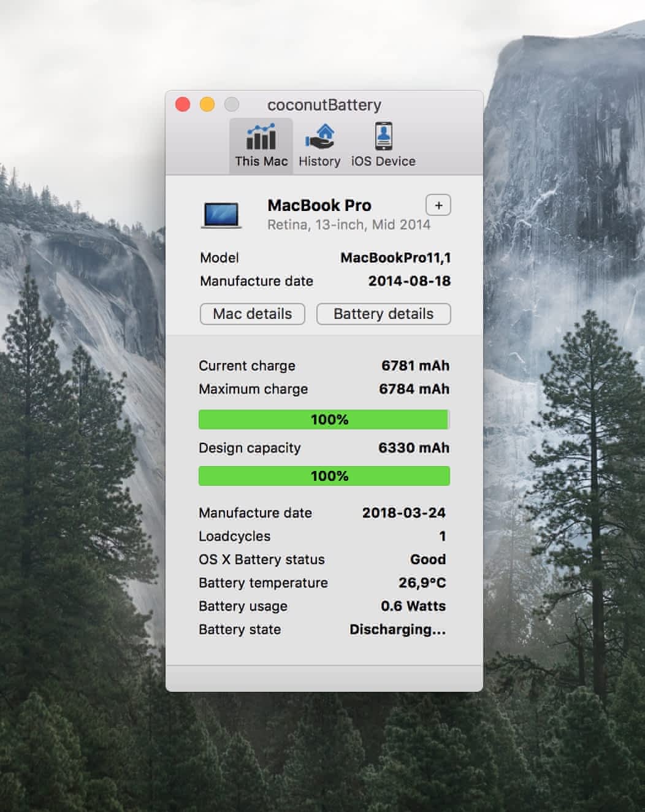
Task: Open the iOS Device phone icon
Action: pos(384,136)
